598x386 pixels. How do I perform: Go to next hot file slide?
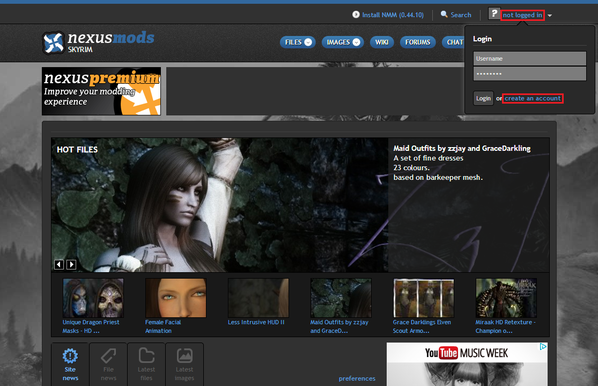[71, 264]
